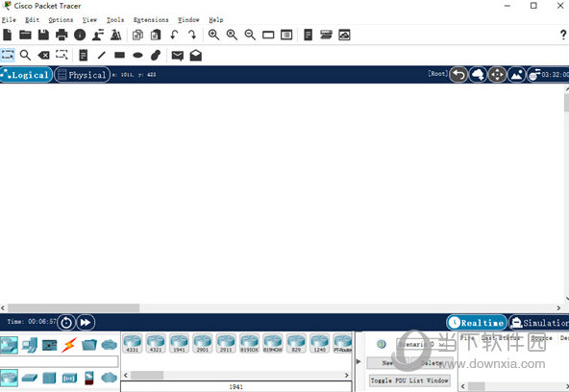Click Move Object four-arrow icon
The height and width of the screenshot is (392, 569).
point(497,75)
